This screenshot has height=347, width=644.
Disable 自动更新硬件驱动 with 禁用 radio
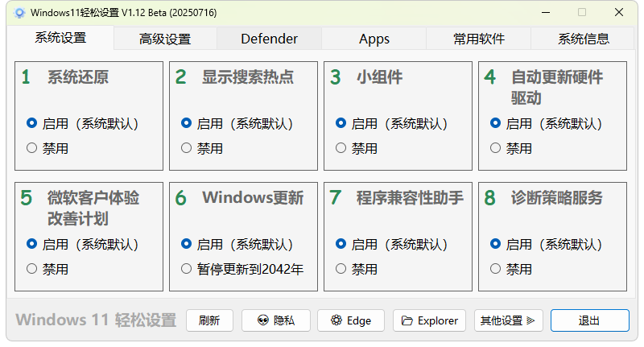click(x=511, y=148)
